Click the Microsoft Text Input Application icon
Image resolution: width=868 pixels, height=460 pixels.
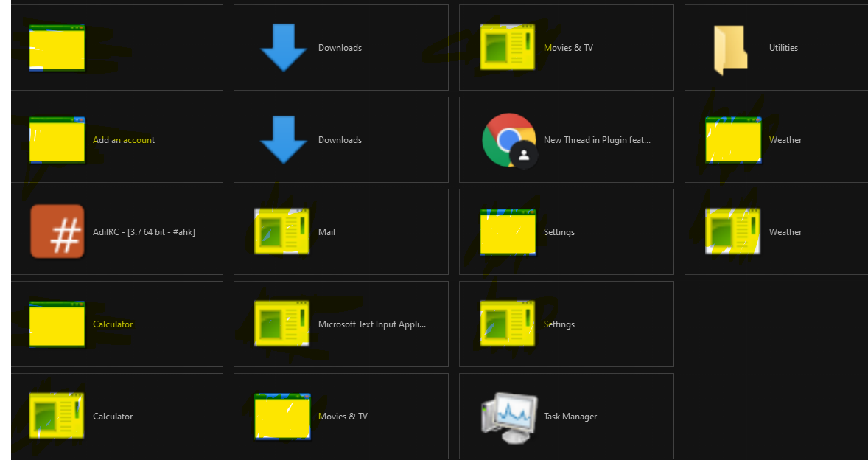pyautogui.click(x=282, y=324)
